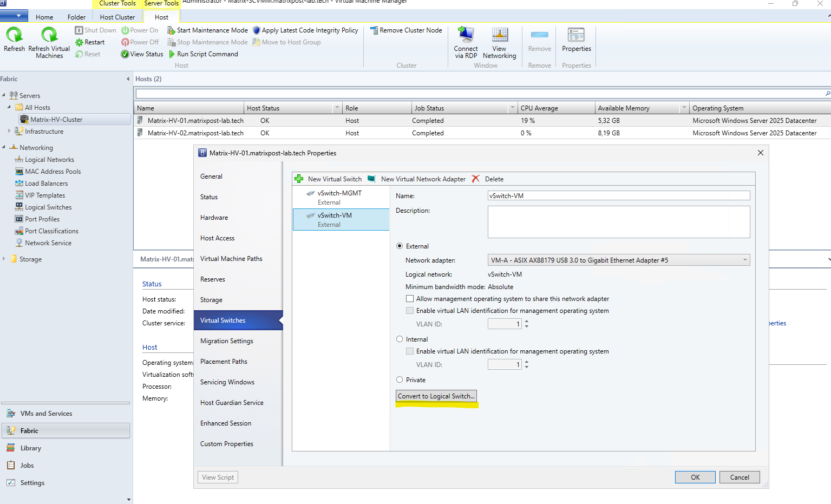This screenshot has width=831, height=504.
Task: Open Logical Networks in Fabric tree
Action: pyautogui.click(x=49, y=160)
